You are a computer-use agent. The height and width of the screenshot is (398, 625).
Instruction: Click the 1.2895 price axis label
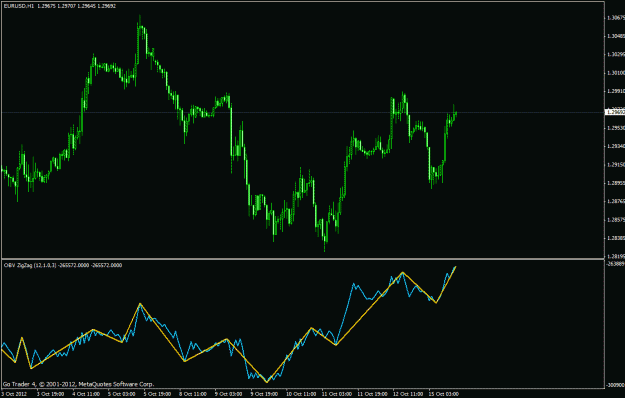(616, 183)
